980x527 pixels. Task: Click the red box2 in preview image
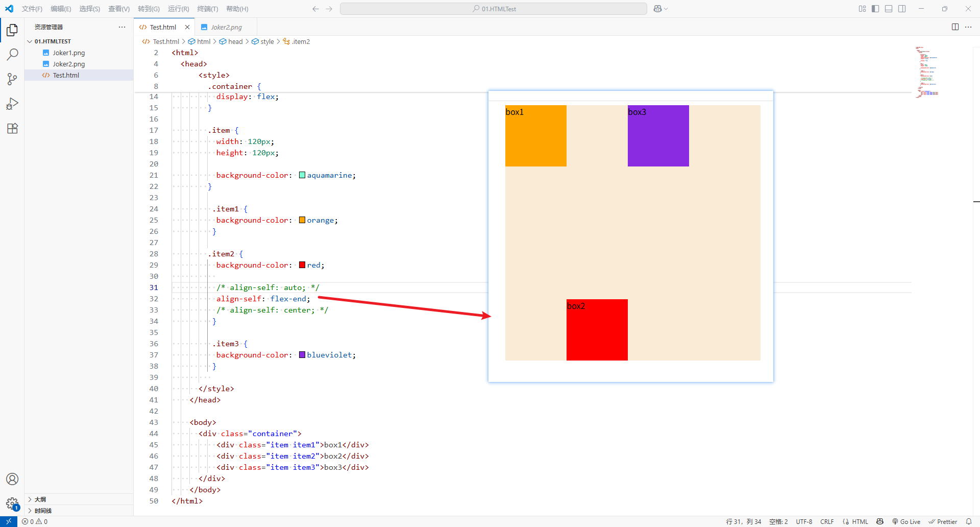tap(597, 330)
